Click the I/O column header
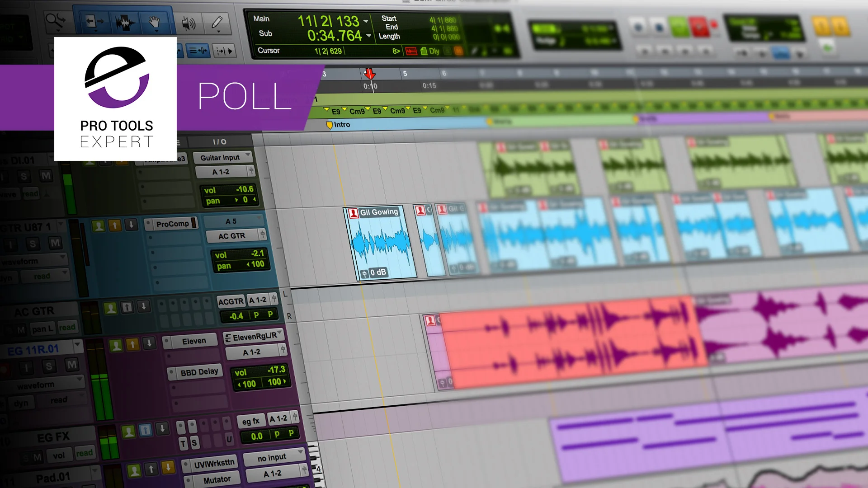Screen dimensions: 868x488 [220, 142]
